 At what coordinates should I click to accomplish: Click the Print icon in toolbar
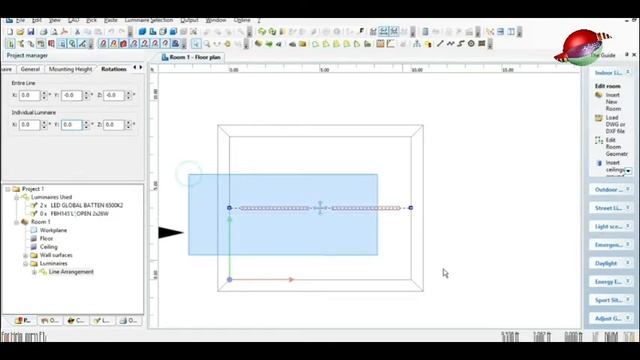click(43, 32)
